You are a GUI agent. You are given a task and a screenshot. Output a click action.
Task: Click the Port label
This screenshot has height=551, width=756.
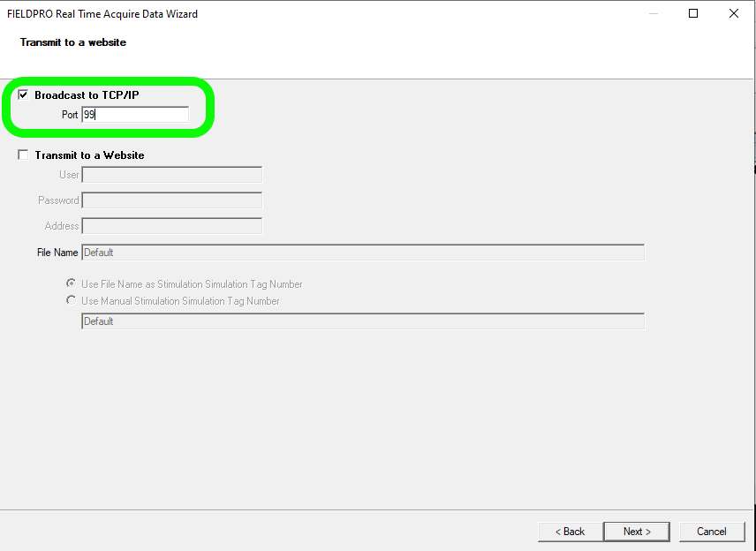[70, 115]
